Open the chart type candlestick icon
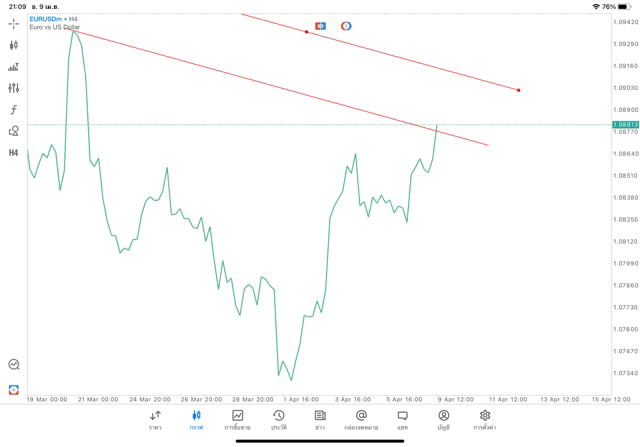The image size is (640, 447). click(14, 45)
